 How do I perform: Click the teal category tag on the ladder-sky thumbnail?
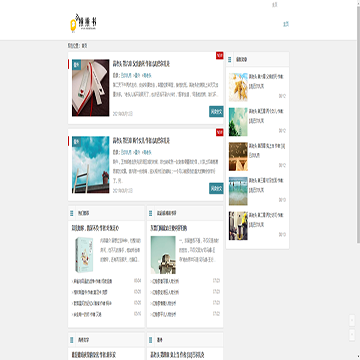tap(76, 141)
